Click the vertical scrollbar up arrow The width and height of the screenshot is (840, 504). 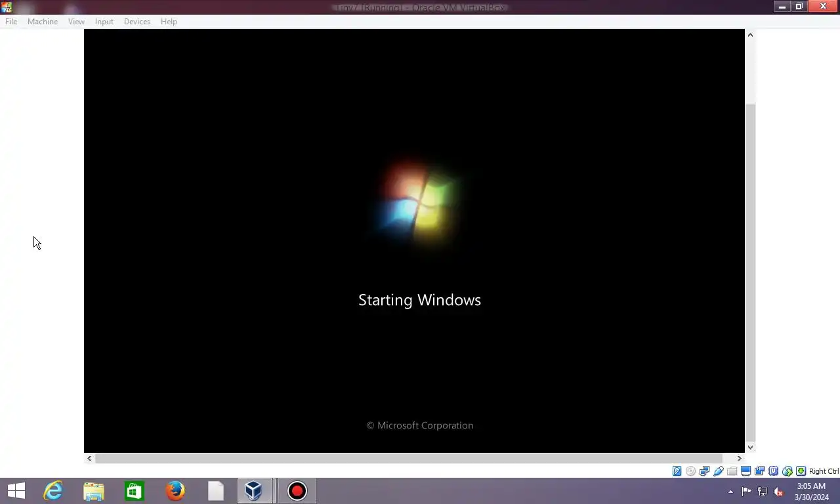coord(750,35)
